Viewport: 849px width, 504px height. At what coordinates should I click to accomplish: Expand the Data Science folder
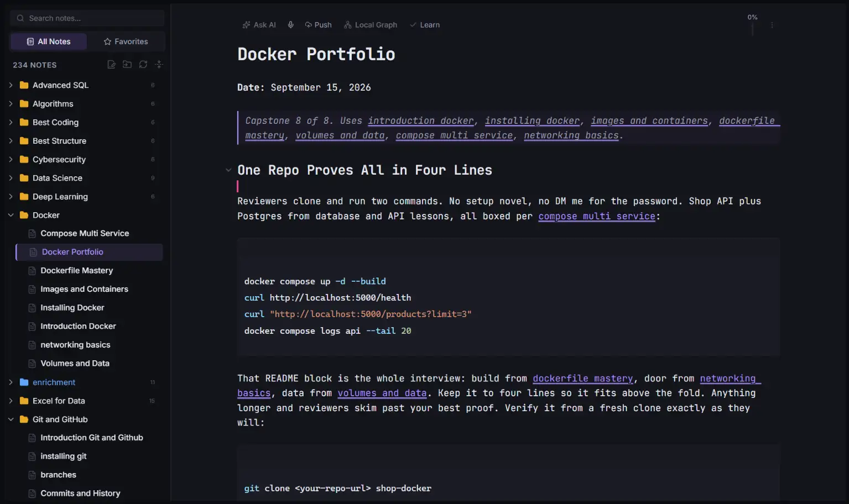tap(11, 178)
